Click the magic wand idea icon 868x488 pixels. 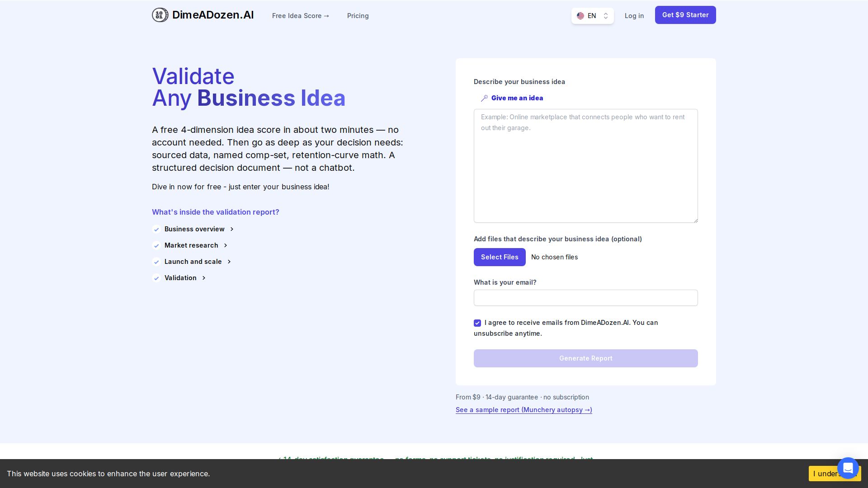pyautogui.click(x=484, y=98)
